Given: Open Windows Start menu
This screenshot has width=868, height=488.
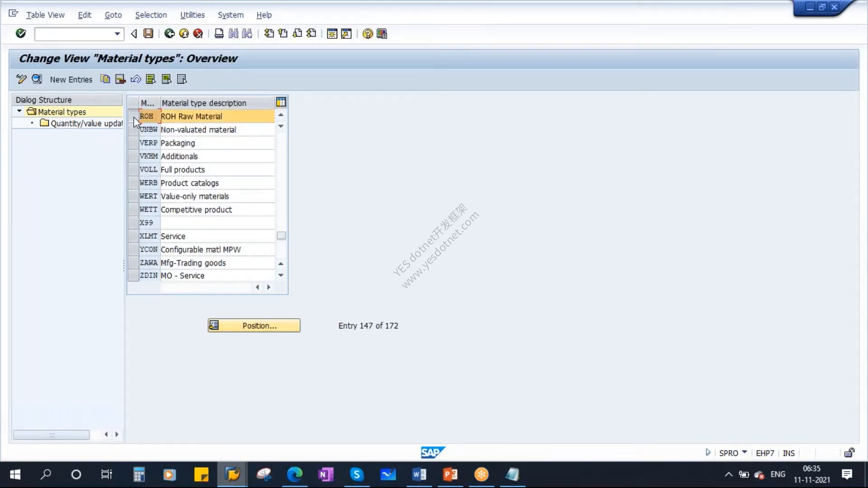Looking at the screenshot, I should (15, 474).
